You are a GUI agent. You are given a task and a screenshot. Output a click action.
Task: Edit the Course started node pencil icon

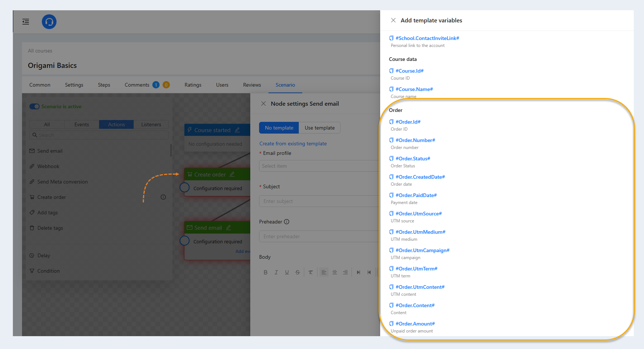[x=237, y=130]
